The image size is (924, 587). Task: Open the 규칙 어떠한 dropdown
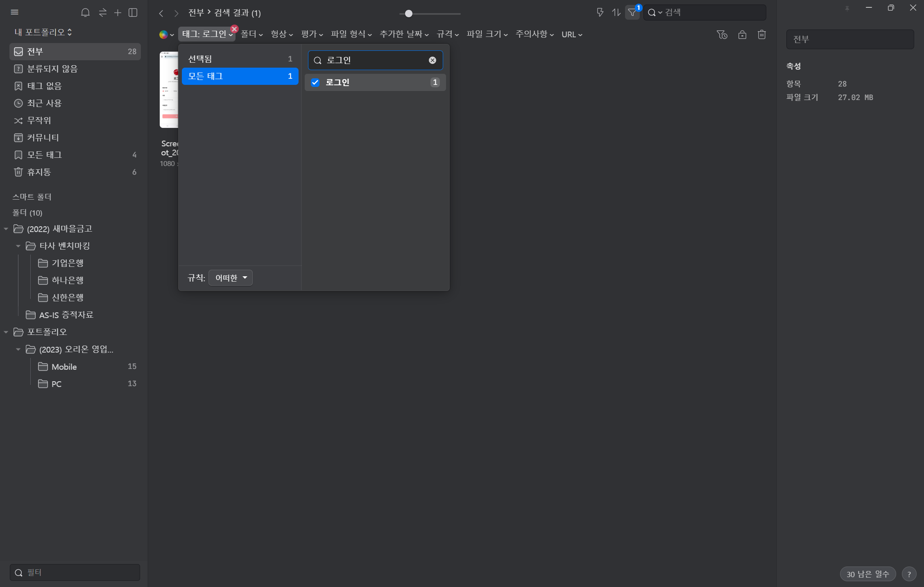(x=231, y=278)
